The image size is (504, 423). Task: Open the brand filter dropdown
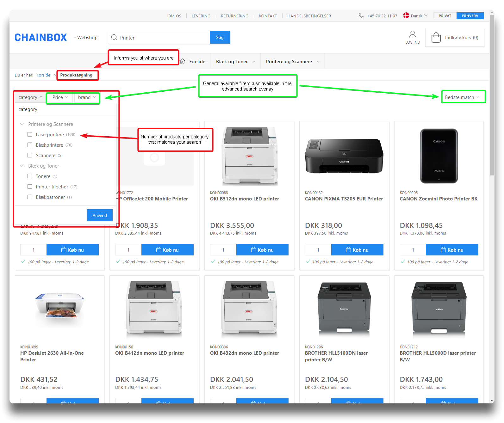(x=87, y=97)
